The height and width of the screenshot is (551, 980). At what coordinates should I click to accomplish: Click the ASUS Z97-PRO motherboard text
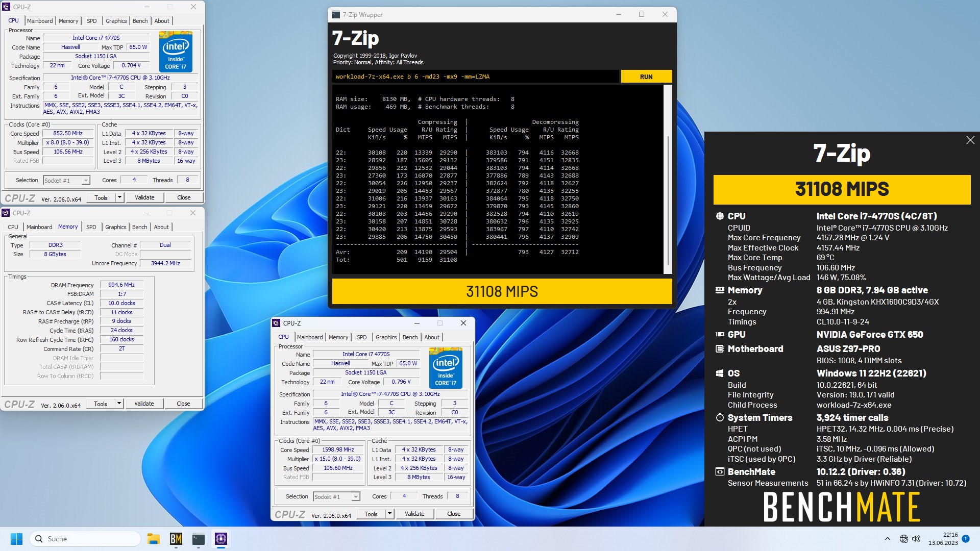point(848,348)
